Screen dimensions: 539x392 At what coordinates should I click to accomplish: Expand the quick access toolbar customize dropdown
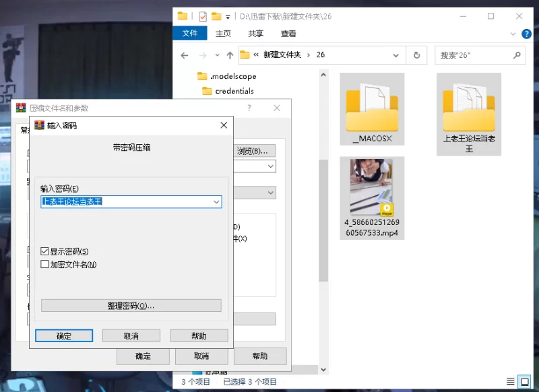click(228, 16)
